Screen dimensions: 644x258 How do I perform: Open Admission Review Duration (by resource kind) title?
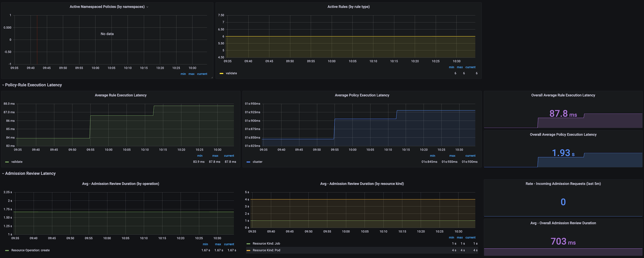click(x=362, y=184)
